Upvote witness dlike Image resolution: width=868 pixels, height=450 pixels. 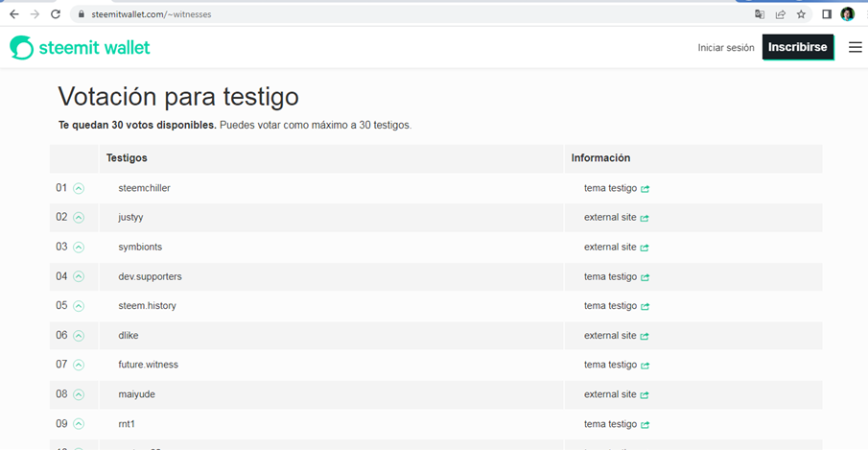pos(79,336)
